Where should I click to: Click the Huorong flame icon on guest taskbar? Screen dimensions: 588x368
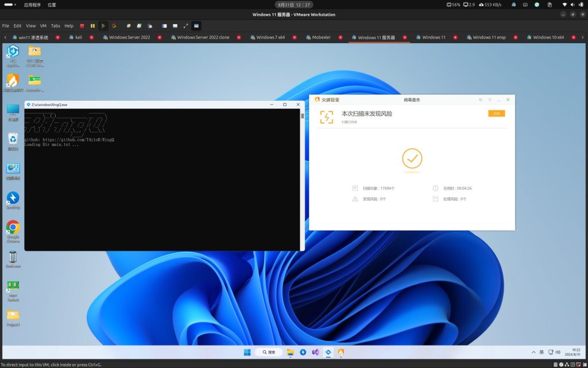coord(341,352)
